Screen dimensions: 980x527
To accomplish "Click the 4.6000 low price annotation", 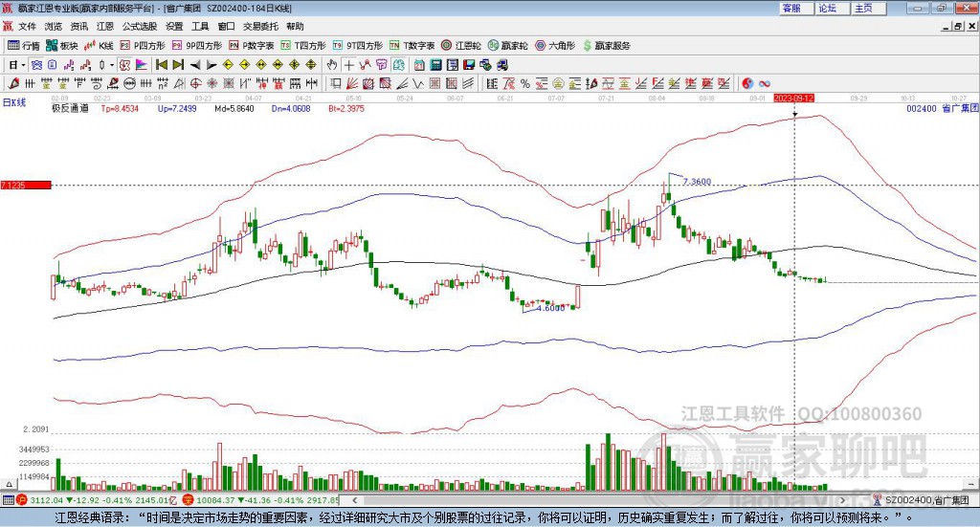I will pos(550,308).
